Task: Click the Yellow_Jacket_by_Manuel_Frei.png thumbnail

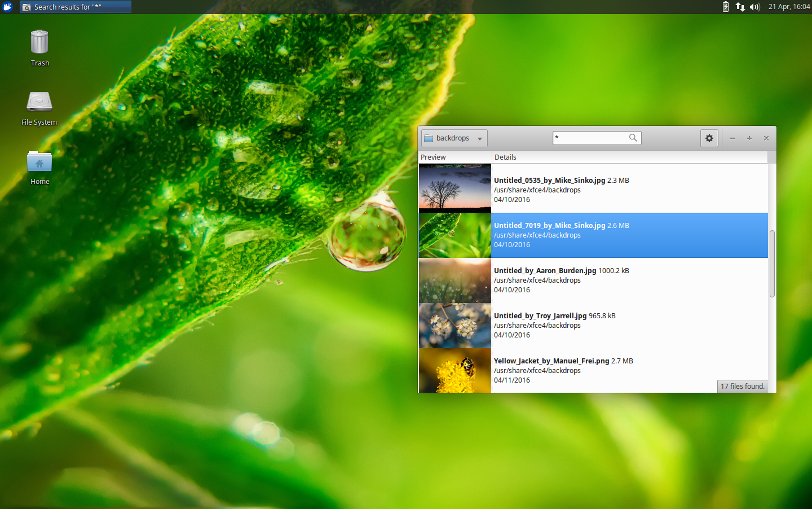Action: pyautogui.click(x=454, y=371)
